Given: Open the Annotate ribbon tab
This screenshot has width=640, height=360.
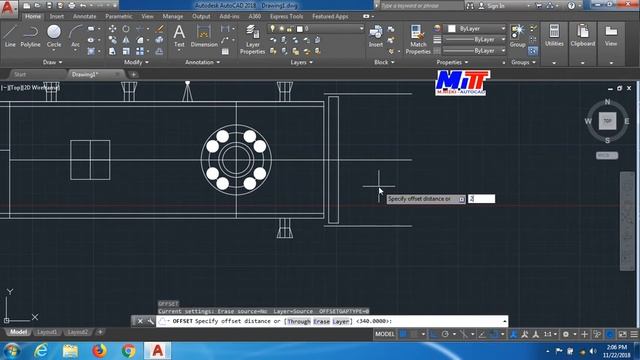Looking at the screenshot, I should (x=84, y=16).
